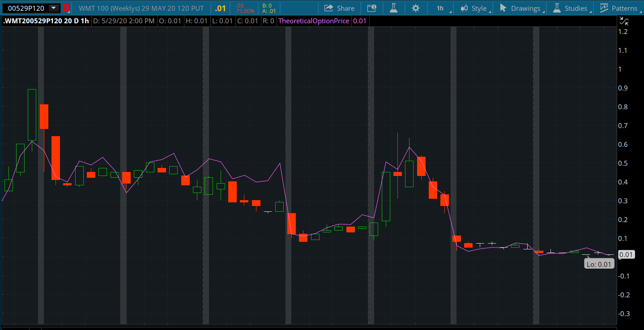Open the symbol selector dropdown arrow
Screen dimensions: 644x330
tap(54, 8)
